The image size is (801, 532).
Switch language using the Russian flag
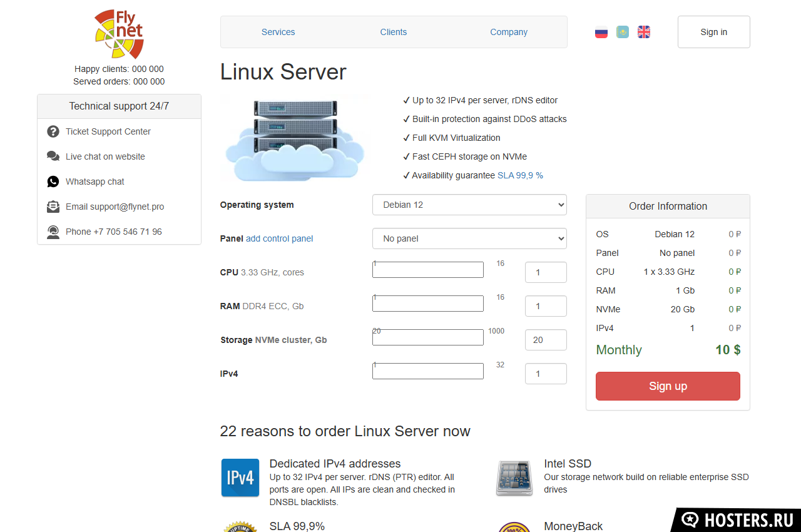(x=601, y=32)
